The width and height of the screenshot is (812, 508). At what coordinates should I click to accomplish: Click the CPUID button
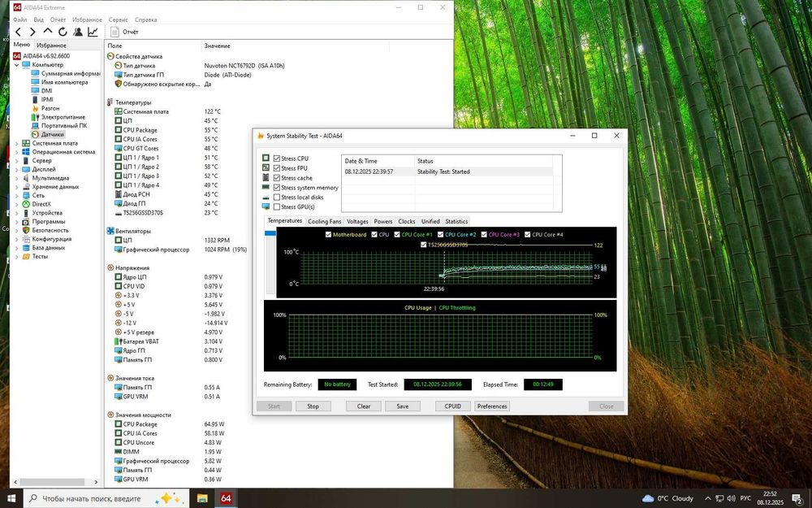click(x=452, y=406)
